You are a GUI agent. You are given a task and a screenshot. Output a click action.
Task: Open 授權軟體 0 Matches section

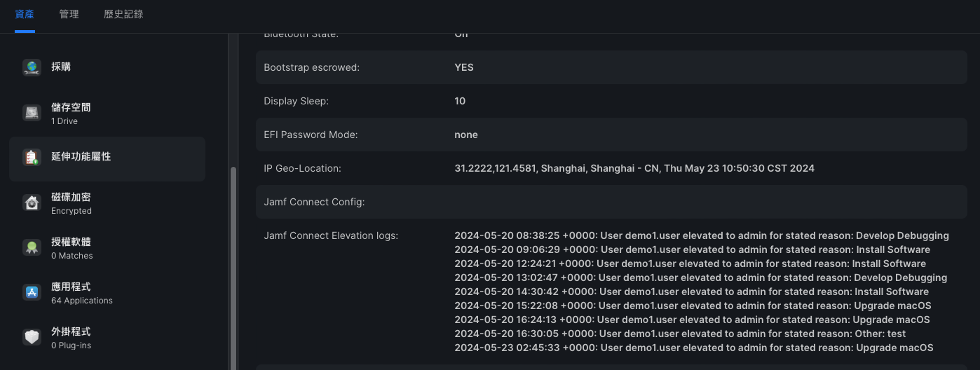point(107,248)
